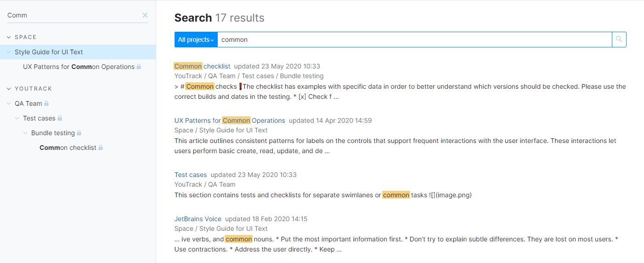This screenshot has width=644, height=263.
Task: Collapse the QA Team tree node
Action: [9, 103]
